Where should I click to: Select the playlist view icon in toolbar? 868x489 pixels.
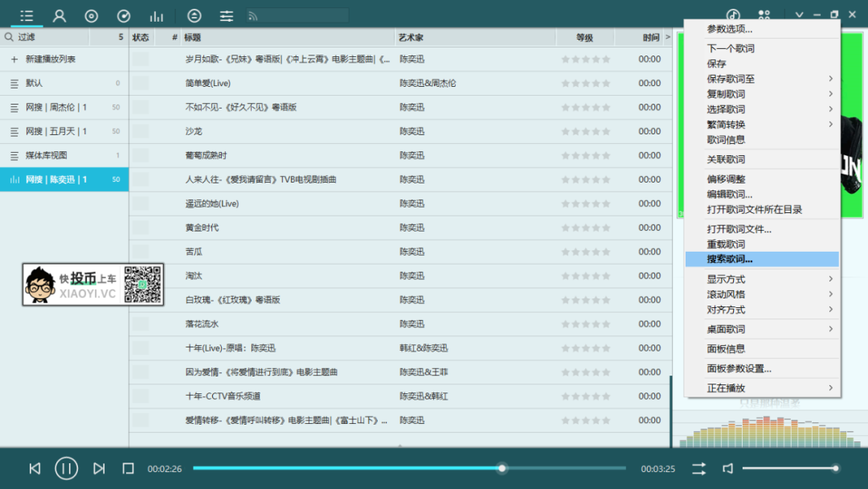pyautogui.click(x=27, y=14)
